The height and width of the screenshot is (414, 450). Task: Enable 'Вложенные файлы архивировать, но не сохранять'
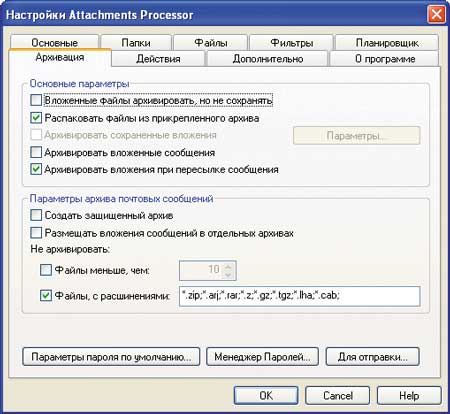pos(36,100)
